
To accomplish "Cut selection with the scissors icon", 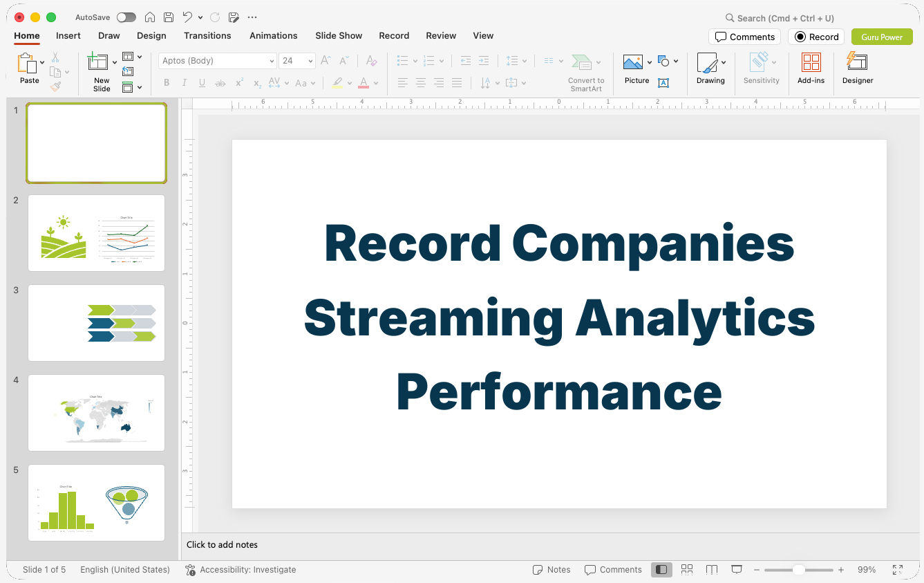I will [55, 57].
